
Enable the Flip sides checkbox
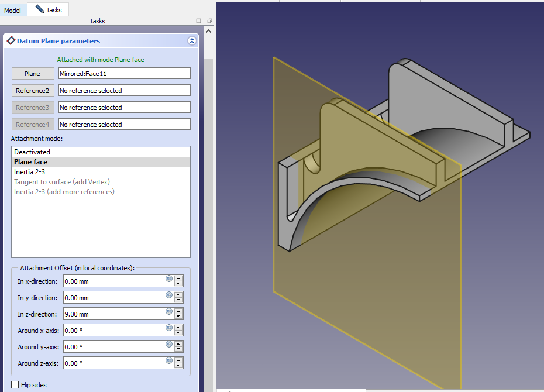point(15,385)
